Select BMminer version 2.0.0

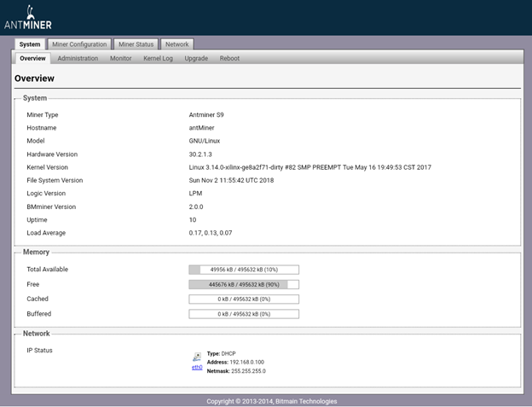tap(196, 206)
